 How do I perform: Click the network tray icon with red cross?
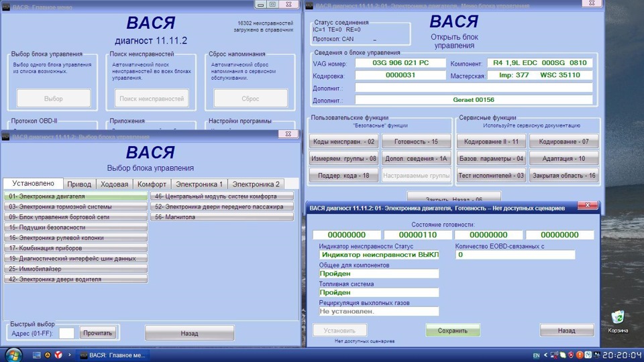point(555,355)
